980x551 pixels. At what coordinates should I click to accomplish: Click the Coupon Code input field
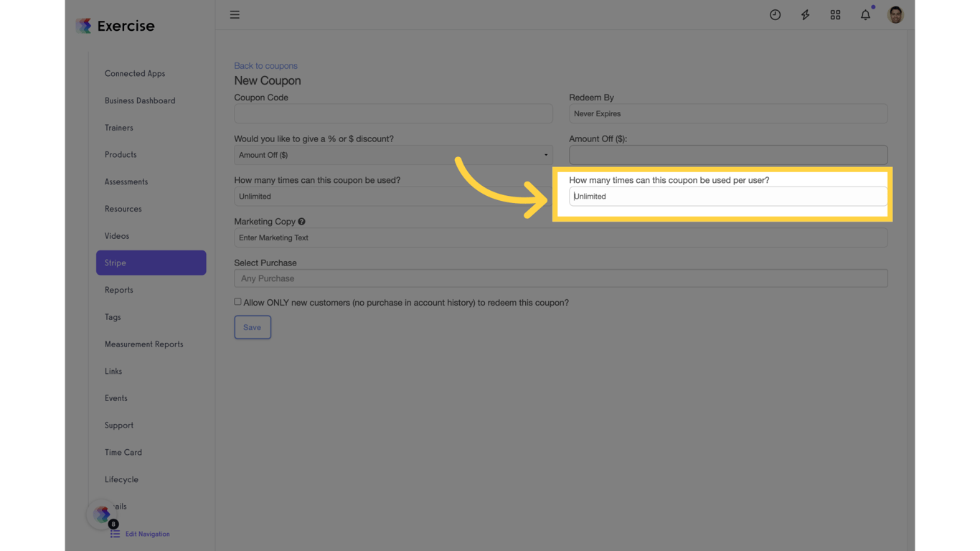pyautogui.click(x=393, y=113)
